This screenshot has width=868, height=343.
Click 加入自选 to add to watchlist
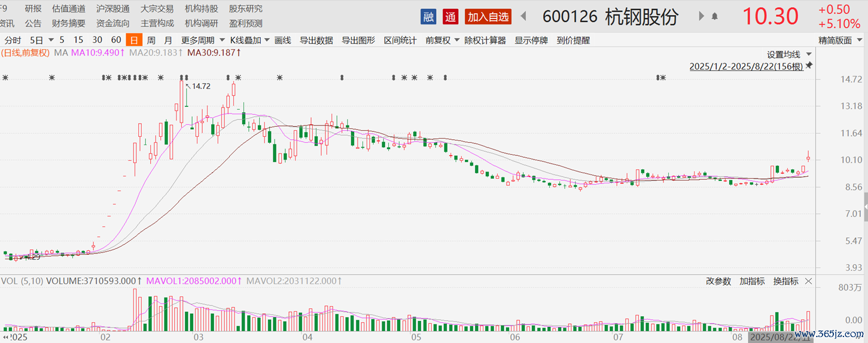coord(488,17)
